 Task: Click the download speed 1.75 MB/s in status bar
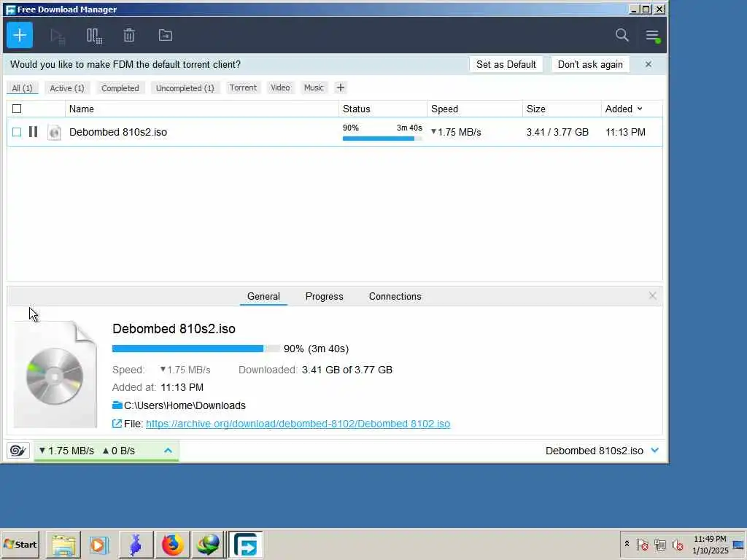click(x=66, y=451)
